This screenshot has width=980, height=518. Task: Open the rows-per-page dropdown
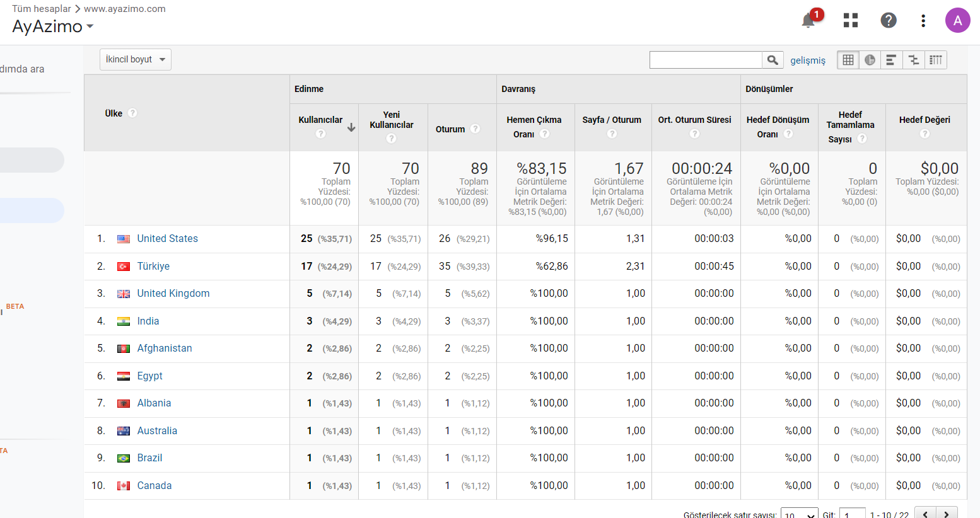click(799, 514)
